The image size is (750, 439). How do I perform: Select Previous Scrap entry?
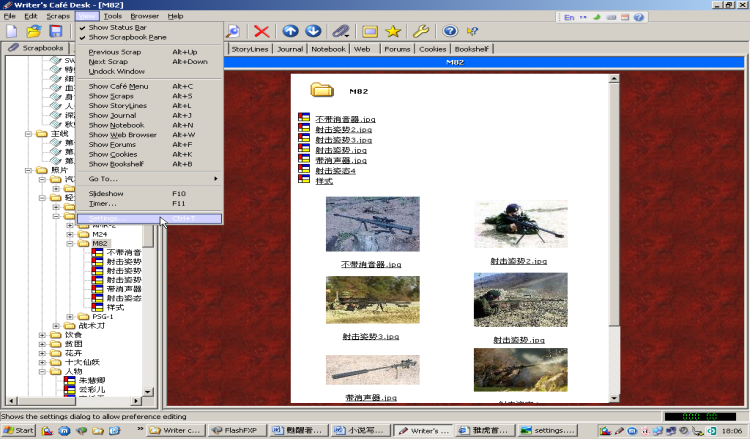tap(149, 52)
